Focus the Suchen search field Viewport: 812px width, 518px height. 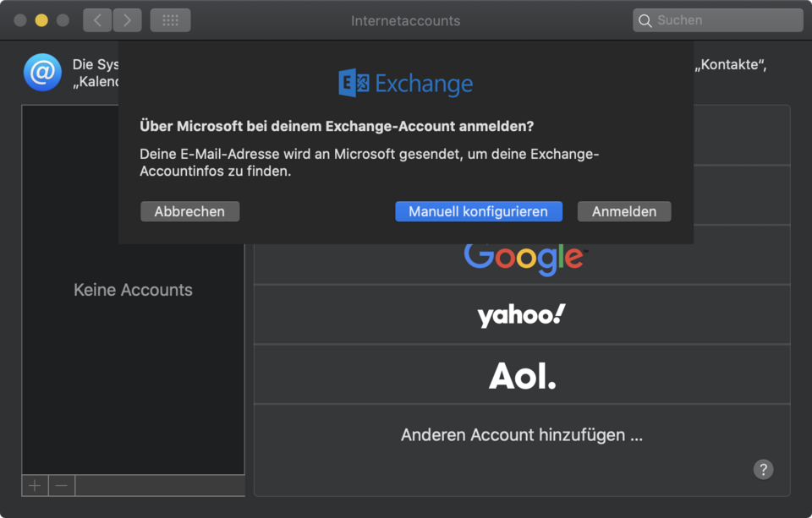(x=718, y=20)
